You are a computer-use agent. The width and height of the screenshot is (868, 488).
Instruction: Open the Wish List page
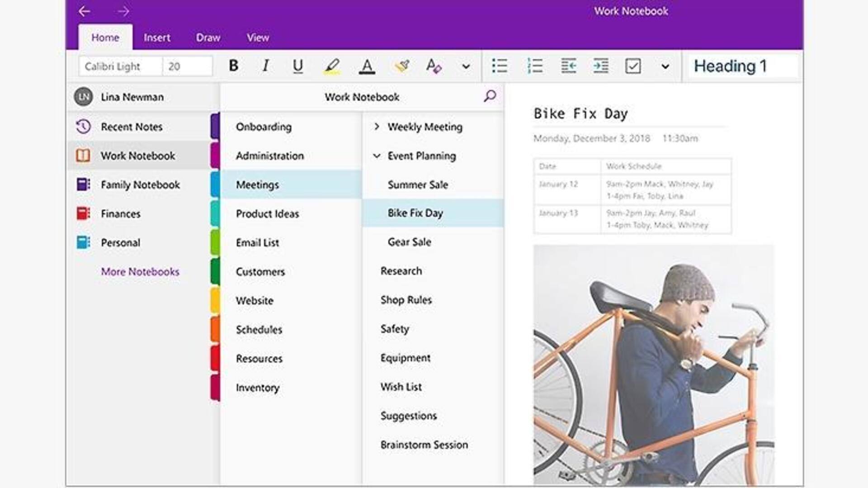point(433,387)
